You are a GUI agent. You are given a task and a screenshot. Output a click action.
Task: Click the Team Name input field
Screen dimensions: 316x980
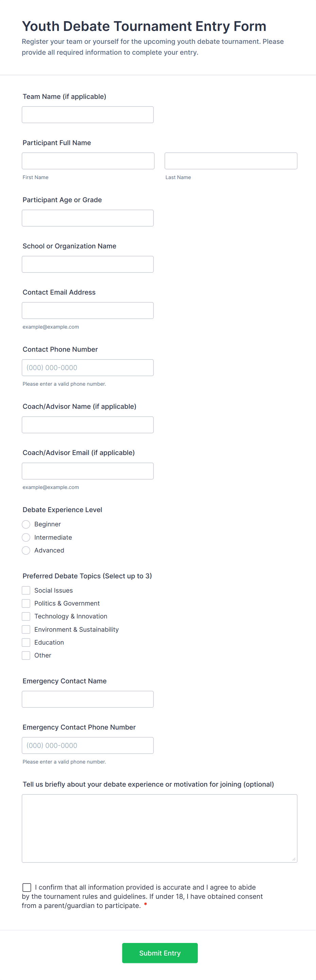tap(87, 115)
